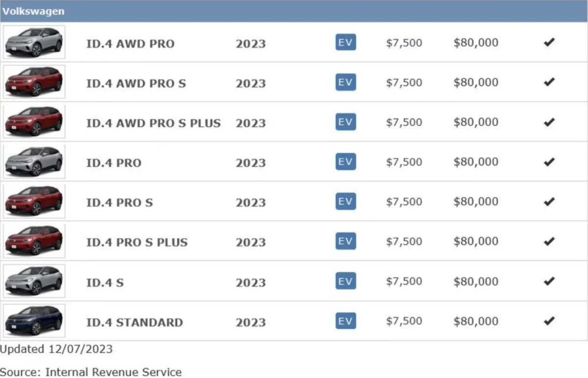
Task: Click the checkmark in the ID.4 AWD PRO row
Action: (x=549, y=43)
